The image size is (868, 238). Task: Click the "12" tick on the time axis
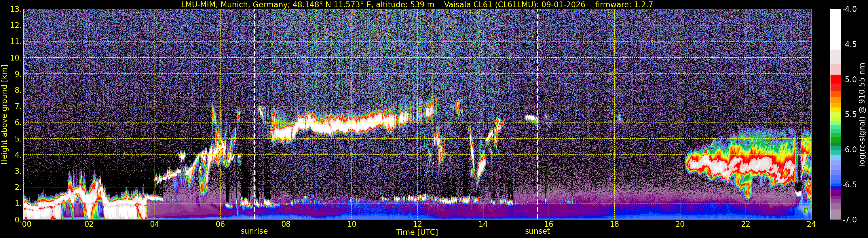coord(417,224)
